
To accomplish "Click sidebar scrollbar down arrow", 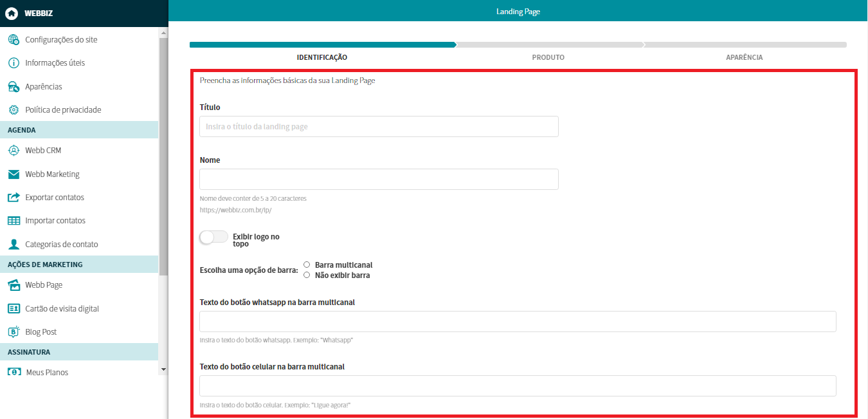I will (x=163, y=369).
